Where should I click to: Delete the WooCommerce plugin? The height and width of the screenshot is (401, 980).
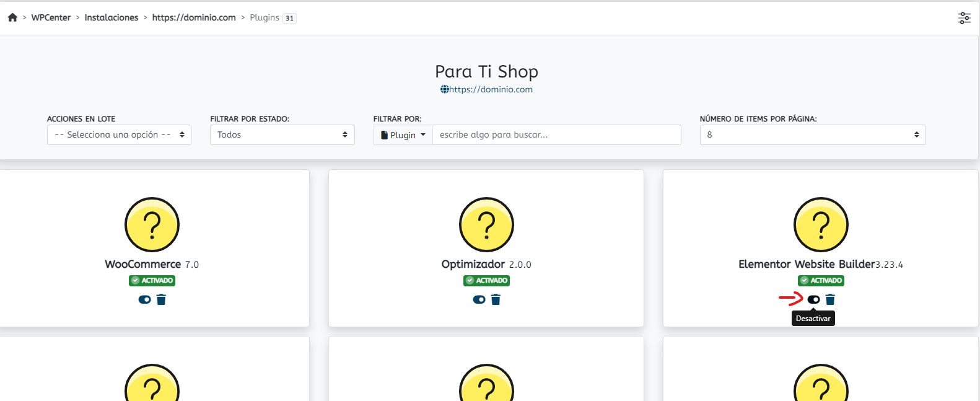(161, 299)
